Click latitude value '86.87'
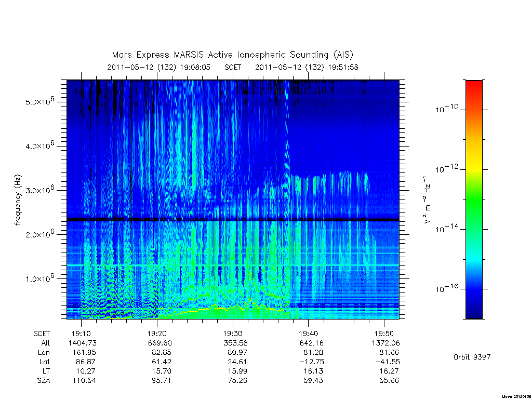This screenshot has height=399, width=532. point(86,362)
